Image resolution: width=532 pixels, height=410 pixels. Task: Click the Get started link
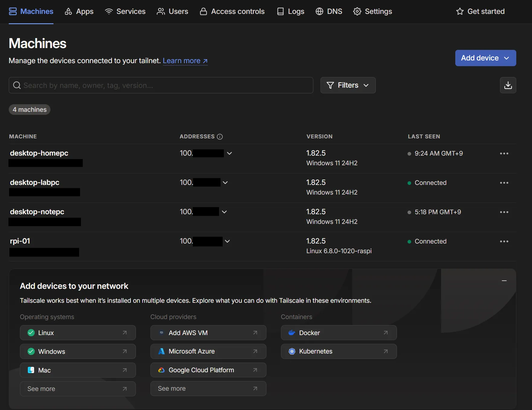click(480, 11)
